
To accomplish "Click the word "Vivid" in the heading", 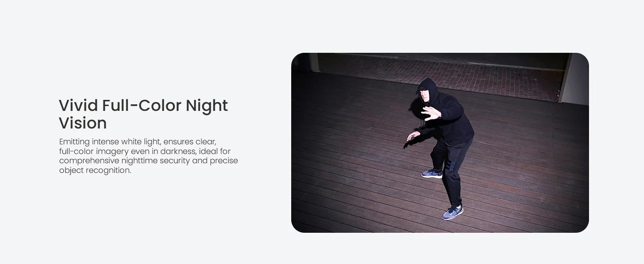I will [78, 106].
